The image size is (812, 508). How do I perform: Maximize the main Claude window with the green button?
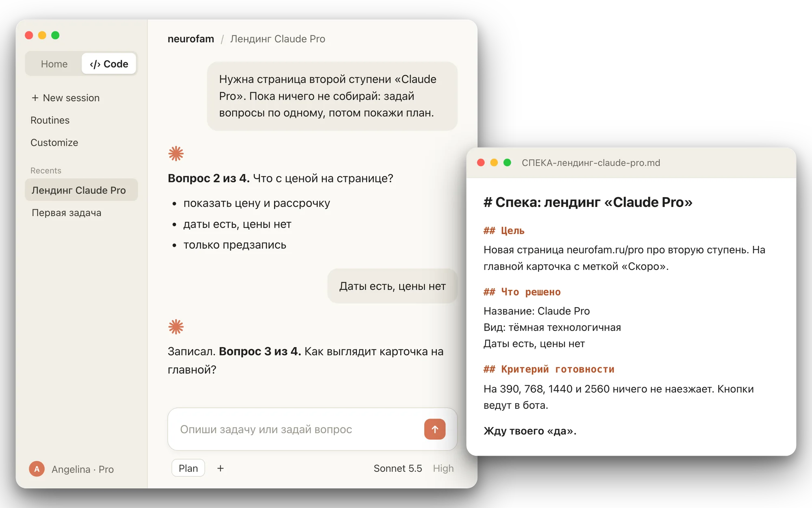(x=56, y=35)
